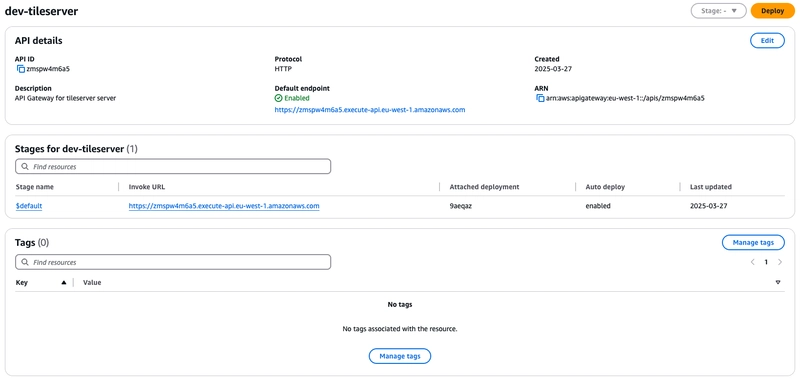Viewport: 800px width, 379px height.
Task: Click Manage tags button in Tags header
Action: coord(753,242)
